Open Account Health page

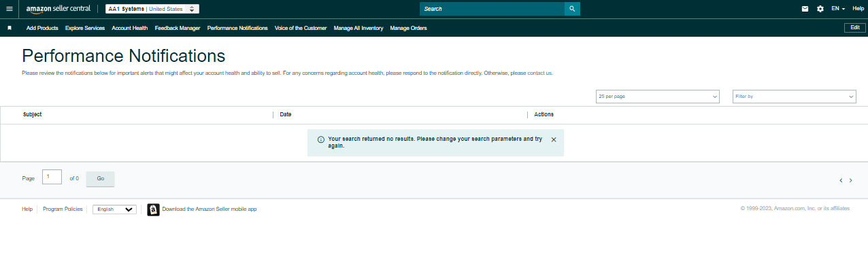(x=130, y=28)
